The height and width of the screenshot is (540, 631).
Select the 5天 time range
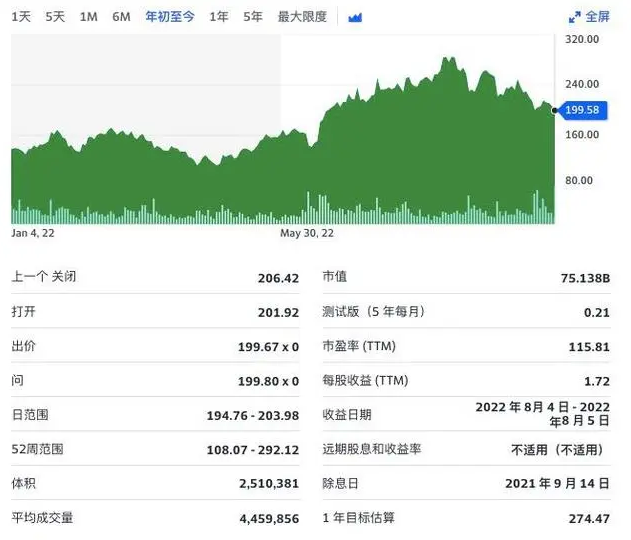[x=55, y=17]
